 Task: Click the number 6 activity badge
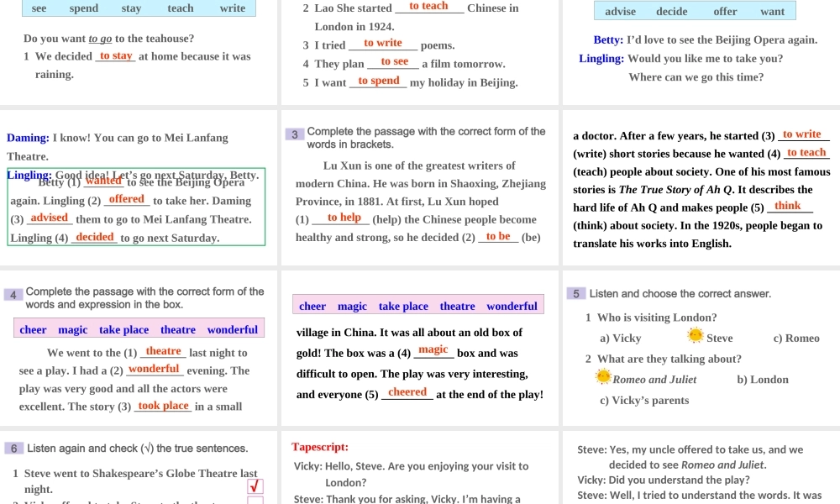[x=13, y=449]
